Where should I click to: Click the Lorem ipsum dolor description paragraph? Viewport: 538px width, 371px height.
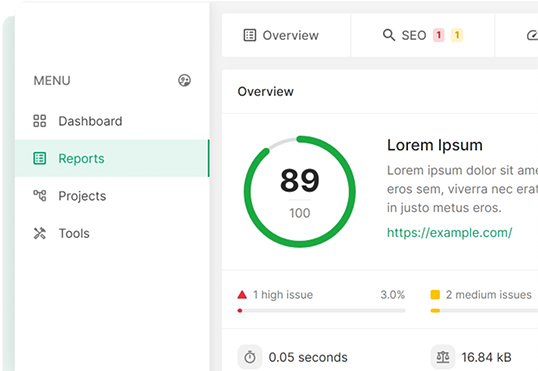coord(462,189)
